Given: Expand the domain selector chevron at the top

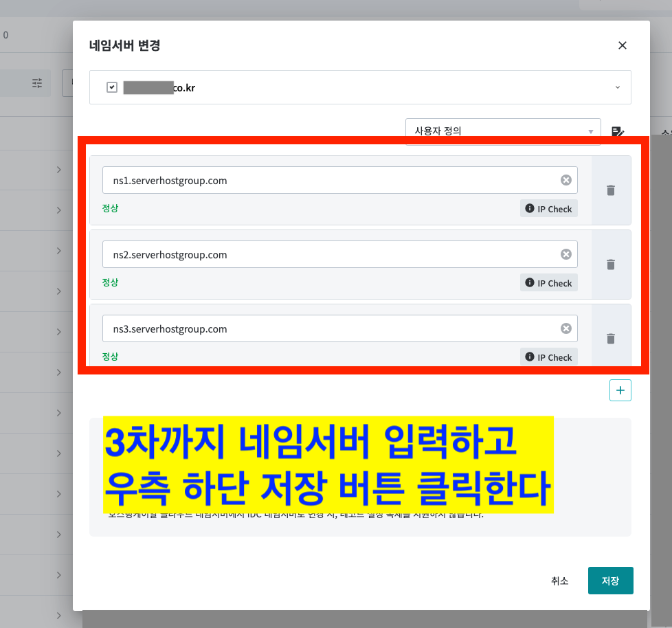Looking at the screenshot, I should tap(617, 87).
